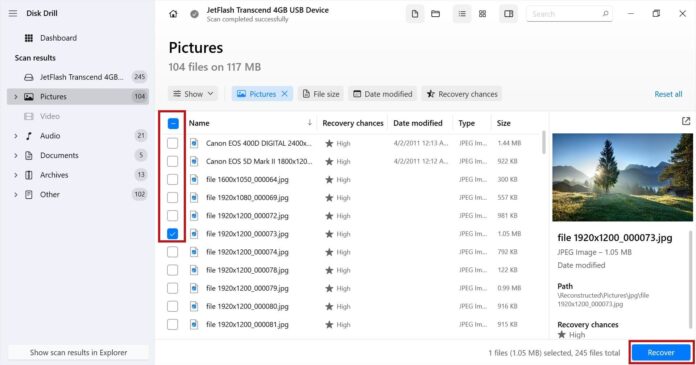Open the Recovery chances filter

pyautogui.click(x=462, y=94)
